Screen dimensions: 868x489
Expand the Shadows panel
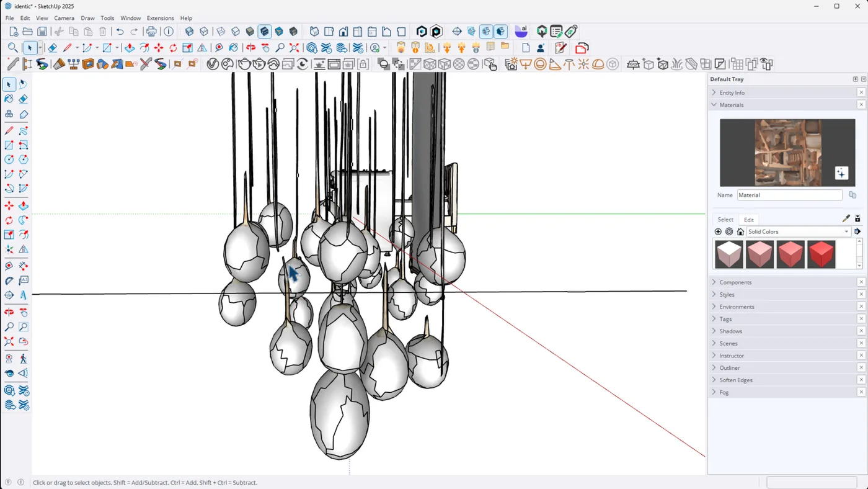click(730, 331)
